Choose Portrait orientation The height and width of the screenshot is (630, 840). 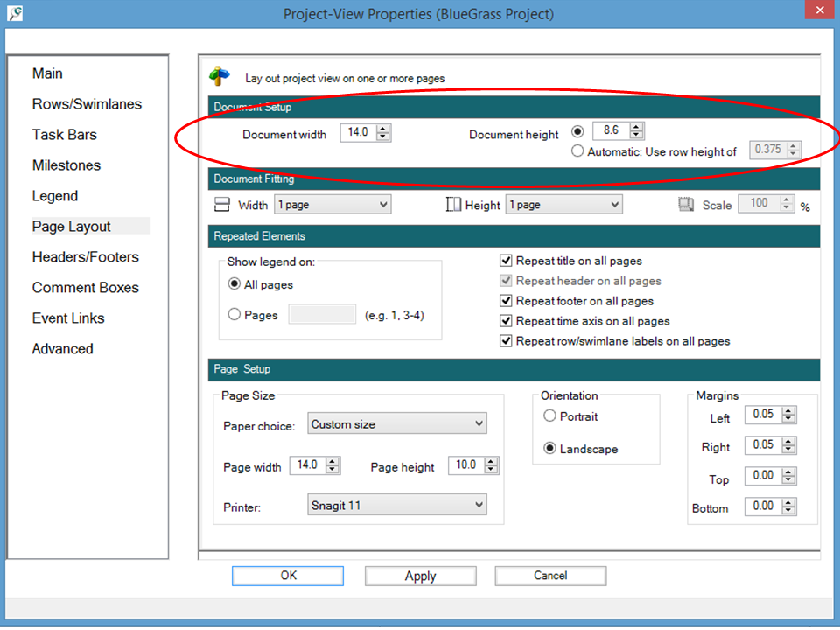tap(549, 416)
